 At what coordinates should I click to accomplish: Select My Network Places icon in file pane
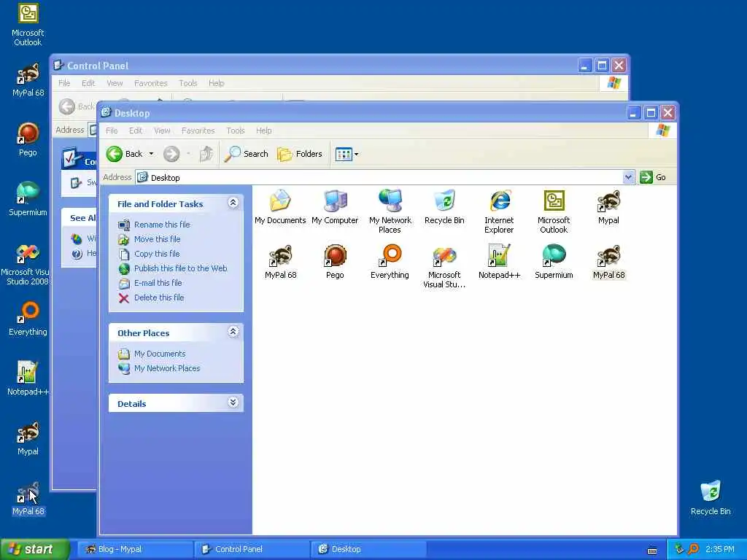390,211
